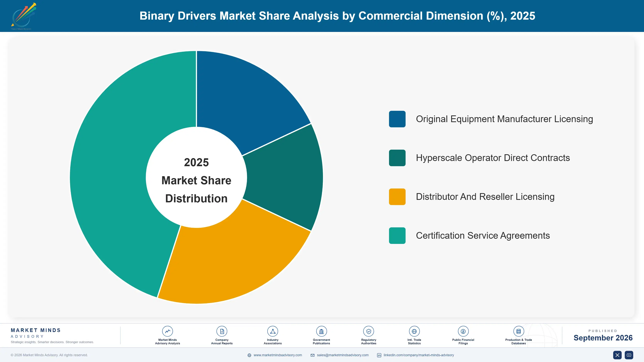Screen dimensions: 644x362
Task: Click the Industry Associations icon
Action: (x=273, y=331)
